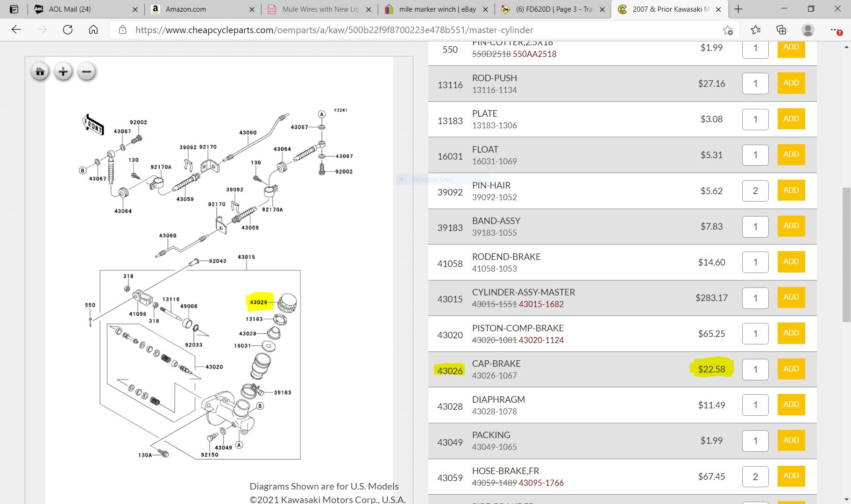The image size is (851, 504).
Task: Open browser settings and more menu
Action: (x=835, y=30)
